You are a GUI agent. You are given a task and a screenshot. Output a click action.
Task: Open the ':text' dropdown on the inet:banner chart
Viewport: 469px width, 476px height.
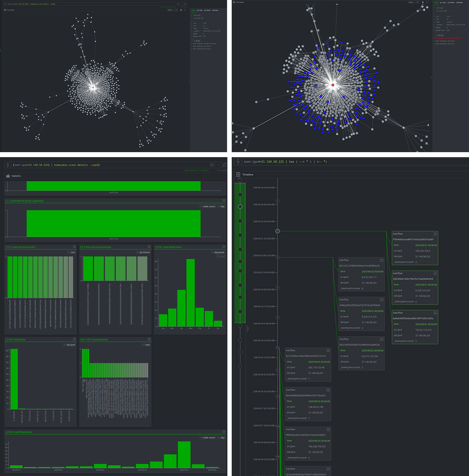(146, 345)
